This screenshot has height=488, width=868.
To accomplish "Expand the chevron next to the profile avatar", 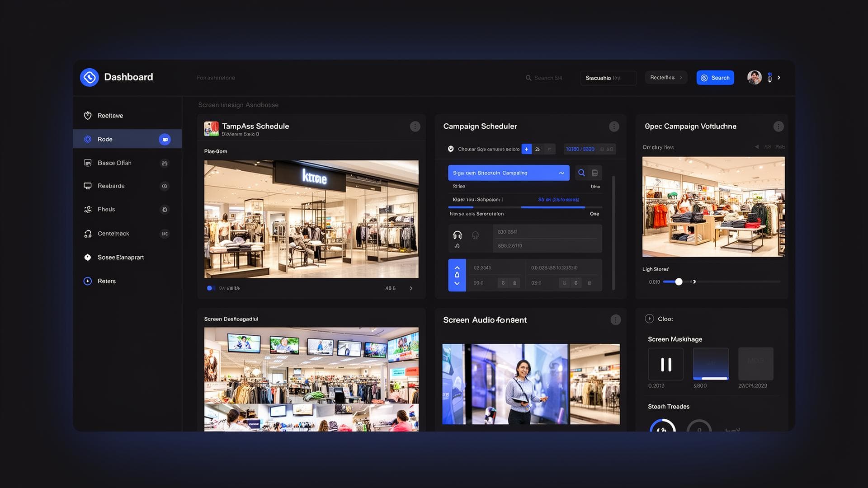I will click(x=778, y=77).
